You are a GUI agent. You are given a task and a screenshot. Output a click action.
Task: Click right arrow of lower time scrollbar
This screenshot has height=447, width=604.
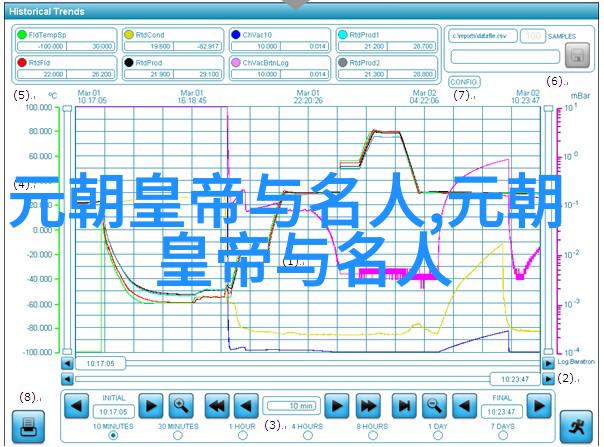click(548, 379)
